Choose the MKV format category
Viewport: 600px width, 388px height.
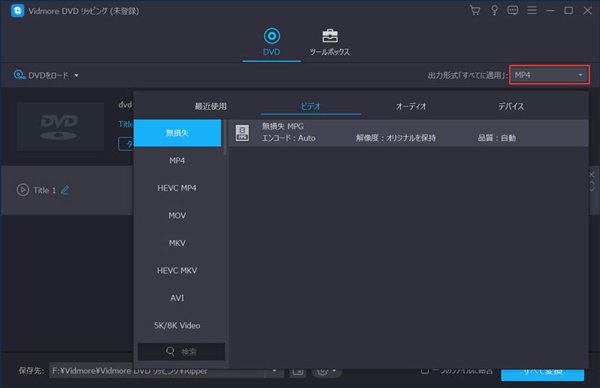177,243
